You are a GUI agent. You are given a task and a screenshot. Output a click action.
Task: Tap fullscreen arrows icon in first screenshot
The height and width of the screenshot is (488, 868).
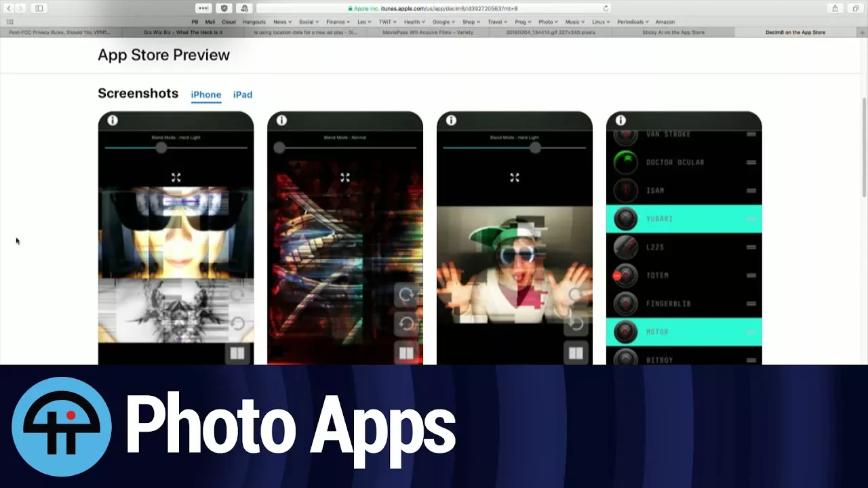coord(176,178)
